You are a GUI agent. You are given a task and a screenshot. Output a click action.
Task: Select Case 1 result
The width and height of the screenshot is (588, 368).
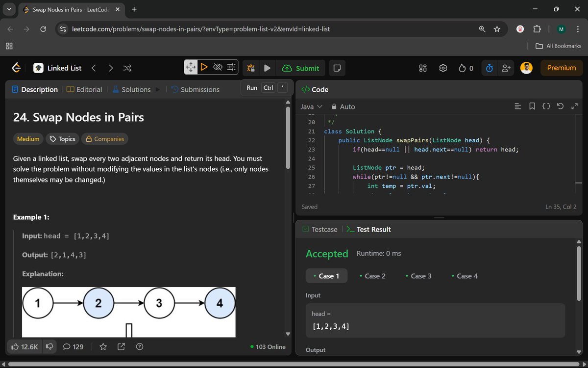(326, 276)
